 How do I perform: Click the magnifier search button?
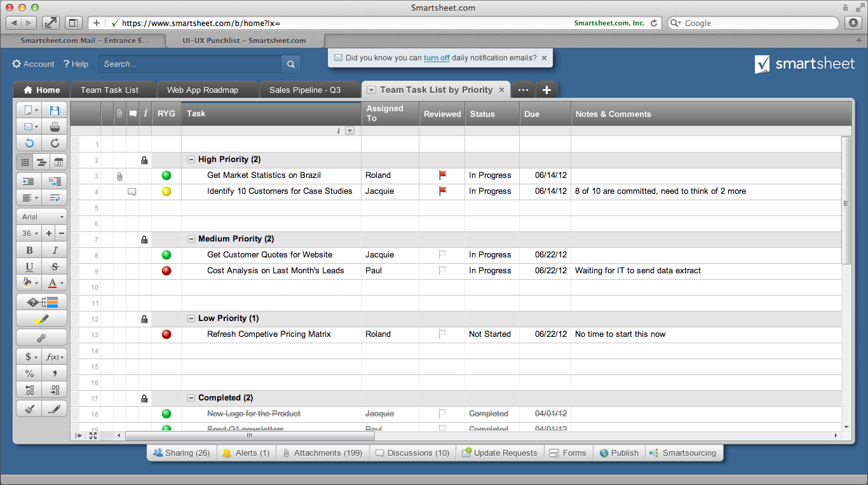290,64
